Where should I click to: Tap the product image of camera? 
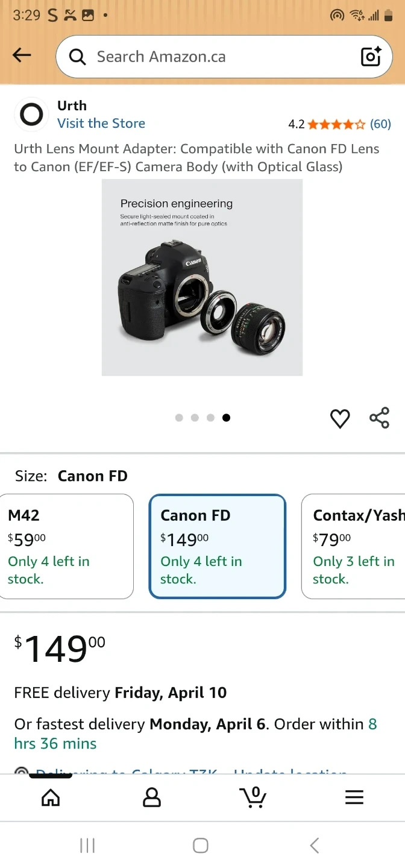(202, 277)
